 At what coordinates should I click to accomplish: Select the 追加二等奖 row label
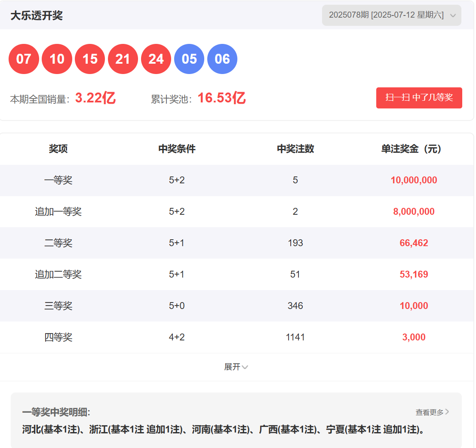tap(58, 274)
